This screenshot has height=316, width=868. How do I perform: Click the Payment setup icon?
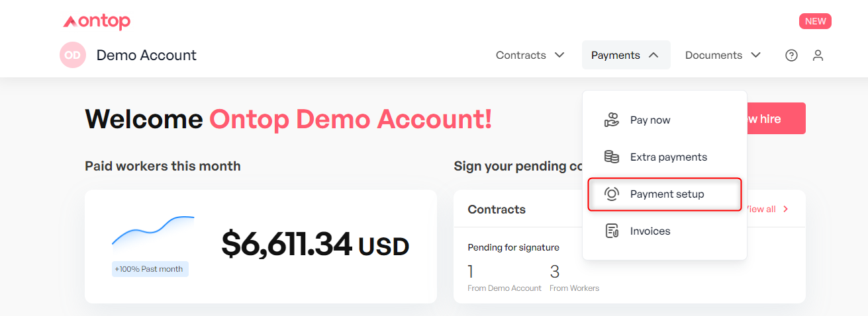pyautogui.click(x=611, y=194)
